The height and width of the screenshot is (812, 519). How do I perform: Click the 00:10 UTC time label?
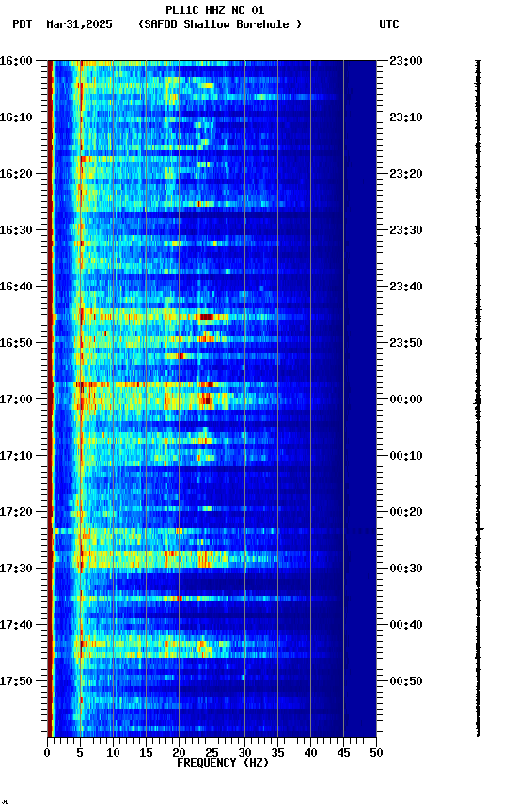[x=406, y=456]
